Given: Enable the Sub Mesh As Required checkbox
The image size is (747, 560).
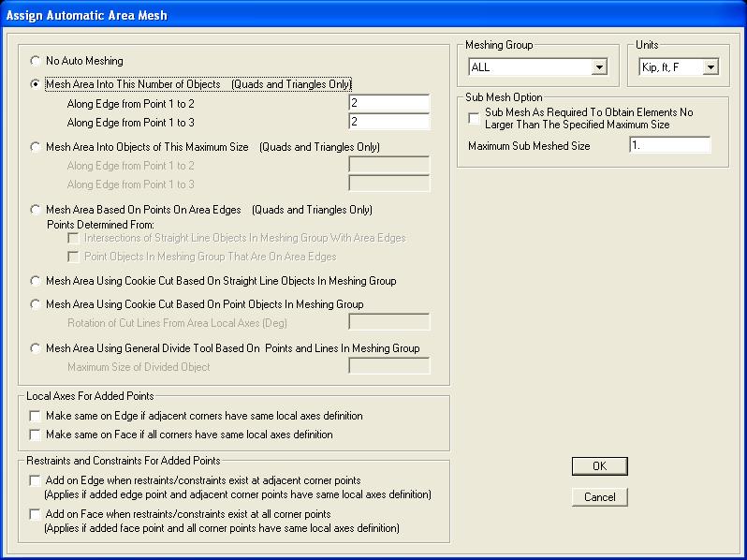Looking at the screenshot, I should (x=475, y=118).
